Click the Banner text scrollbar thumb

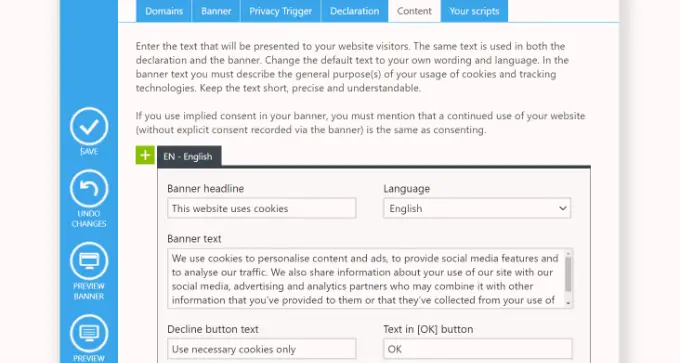[568, 274]
